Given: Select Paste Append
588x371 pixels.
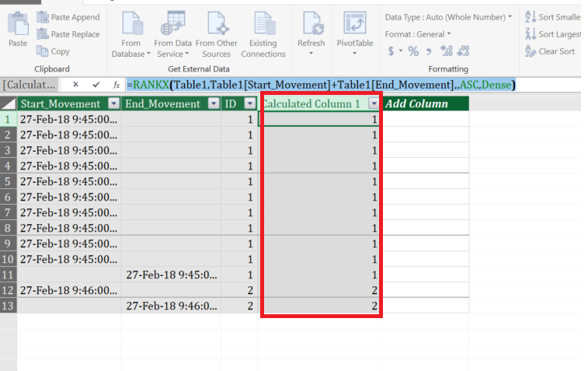Looking at the screenshot, I should pos(68,17).
